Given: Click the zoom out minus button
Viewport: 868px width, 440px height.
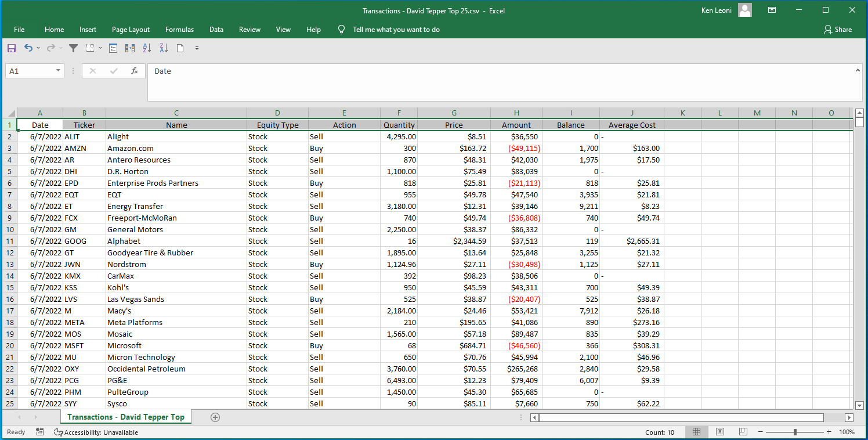Looking at the screenshot, I should coord(760,432).
